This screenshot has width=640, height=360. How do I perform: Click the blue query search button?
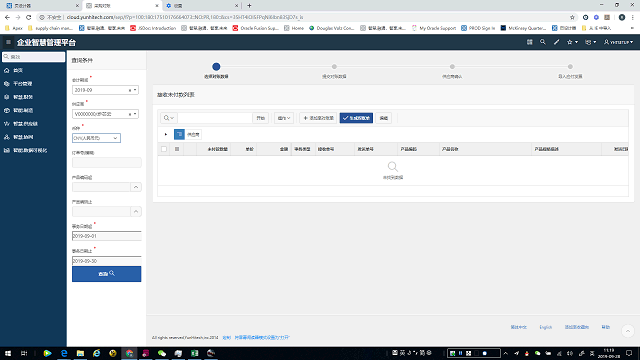point(107,274)
